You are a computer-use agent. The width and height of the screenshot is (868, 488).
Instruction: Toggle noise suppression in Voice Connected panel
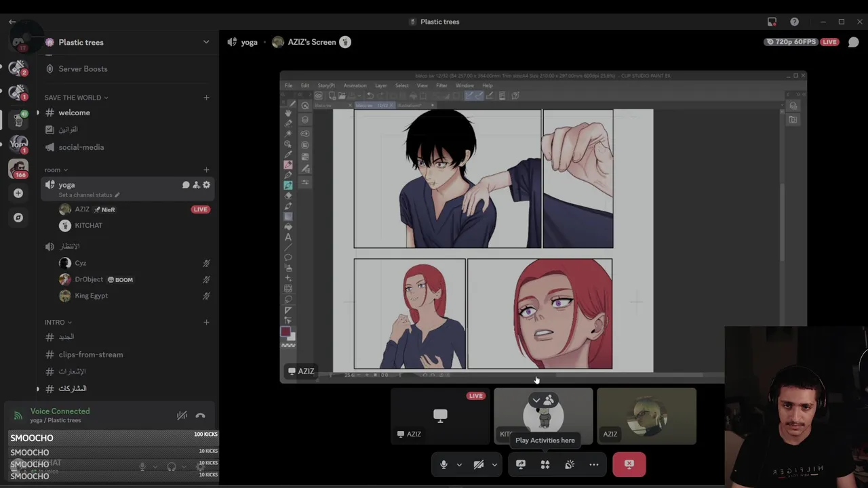(182, 415)
